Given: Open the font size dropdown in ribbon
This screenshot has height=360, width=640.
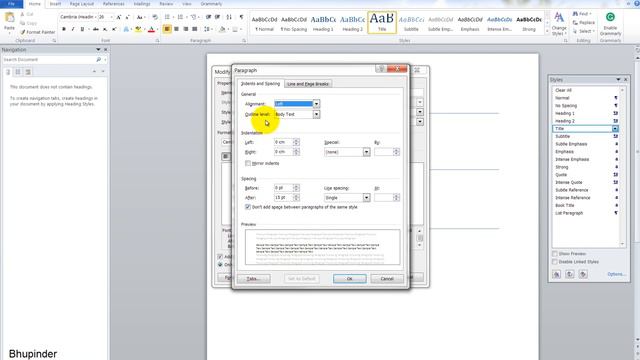Looking at the screenshot, I should (x=111, y=17).
